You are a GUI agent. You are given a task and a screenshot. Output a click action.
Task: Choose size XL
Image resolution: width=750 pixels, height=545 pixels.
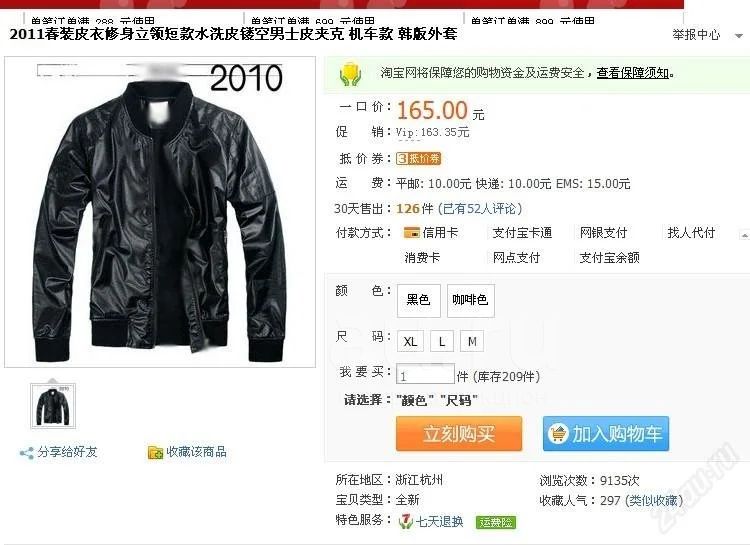point(410,341)
